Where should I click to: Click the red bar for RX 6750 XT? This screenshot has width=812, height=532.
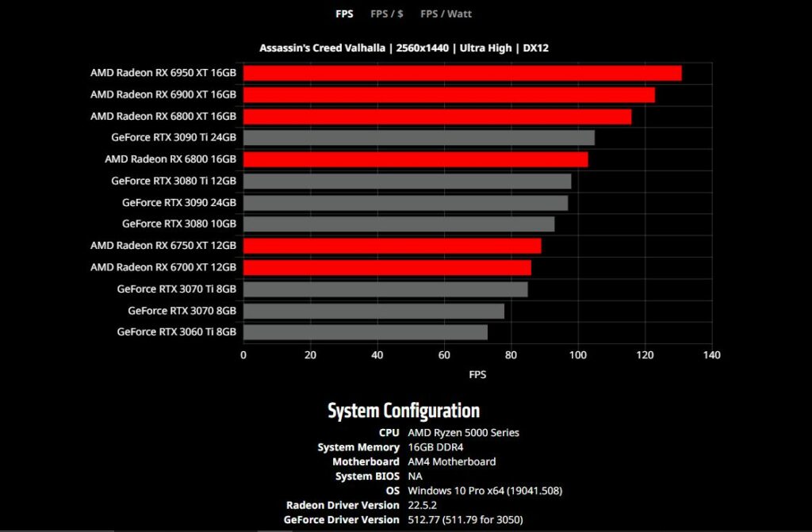pyautogui.click(x=392, y=246)
